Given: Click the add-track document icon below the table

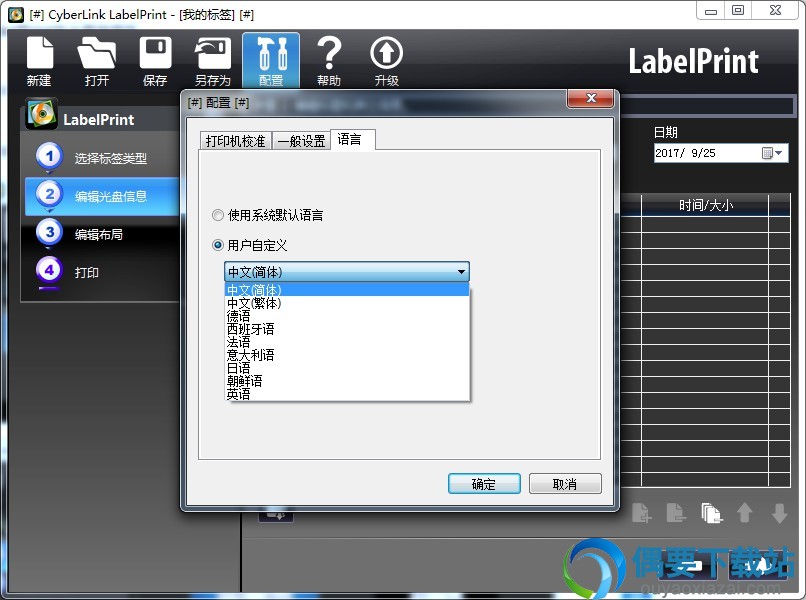Looking at the screenshot, I should tap(642, 513).
